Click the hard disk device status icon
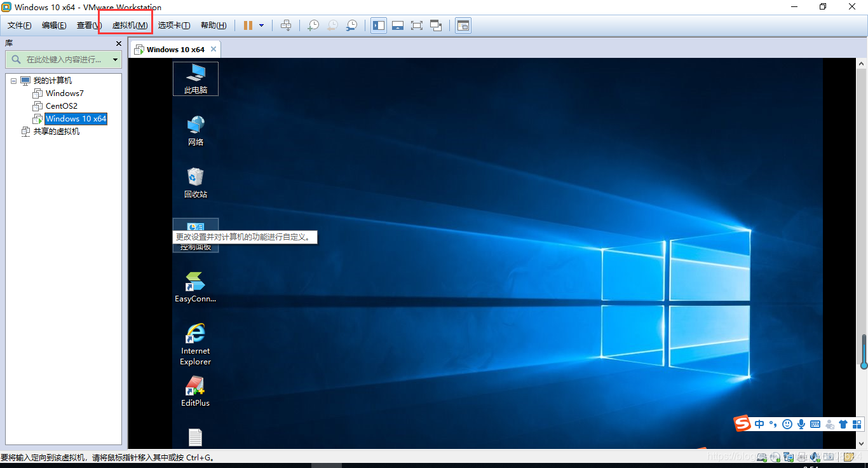The width and height of the screenshot is (868, 468). [761, 457]
